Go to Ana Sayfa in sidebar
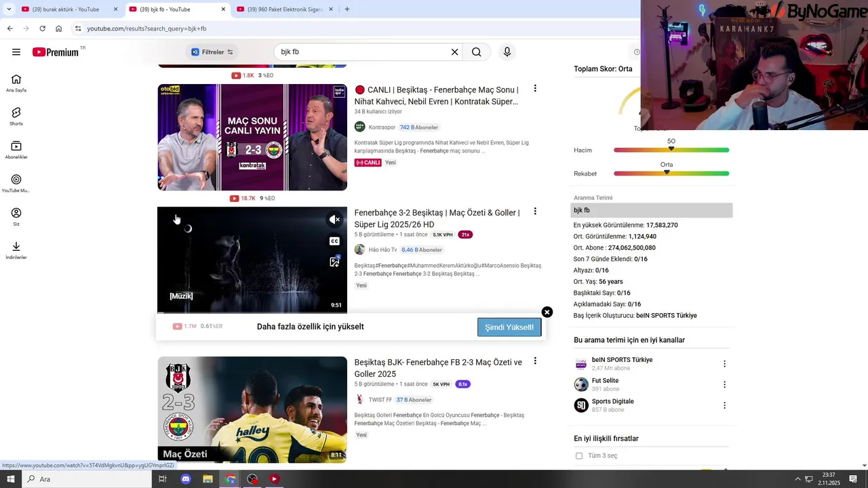868x488 pixels. [16, 83]
